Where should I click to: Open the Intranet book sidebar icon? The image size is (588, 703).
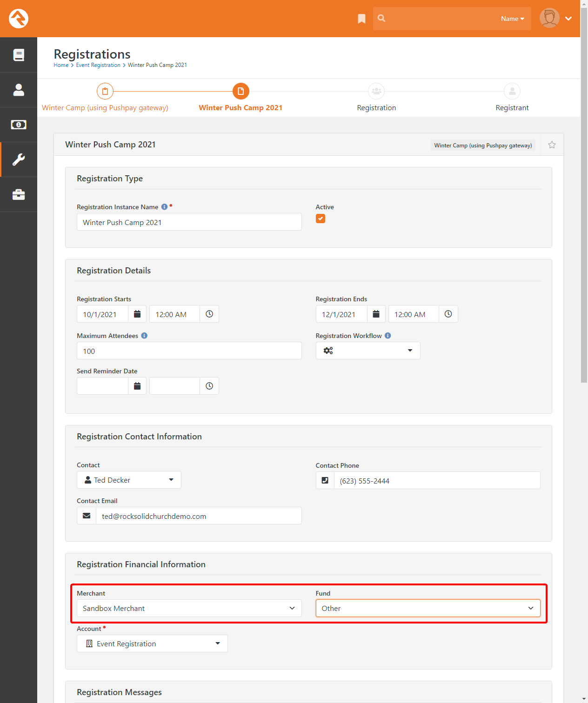pos(19,55)
